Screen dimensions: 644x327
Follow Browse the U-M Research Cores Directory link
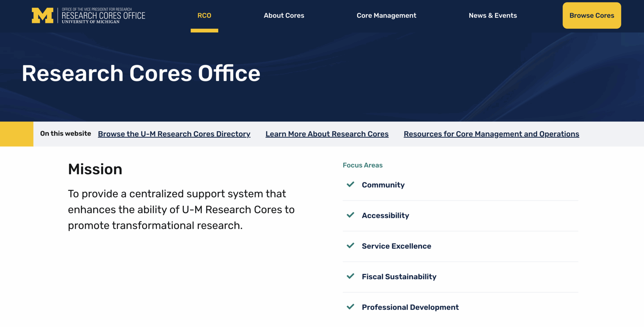pos(174,134)
